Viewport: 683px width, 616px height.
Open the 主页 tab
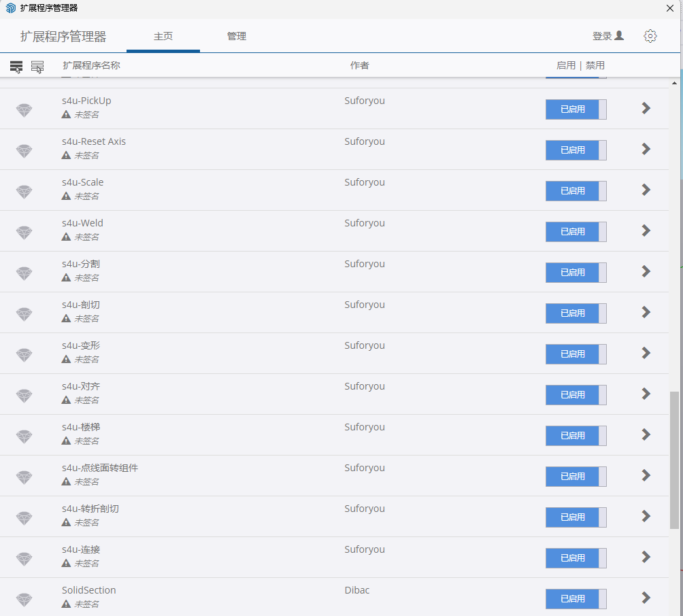click(163, 36)
